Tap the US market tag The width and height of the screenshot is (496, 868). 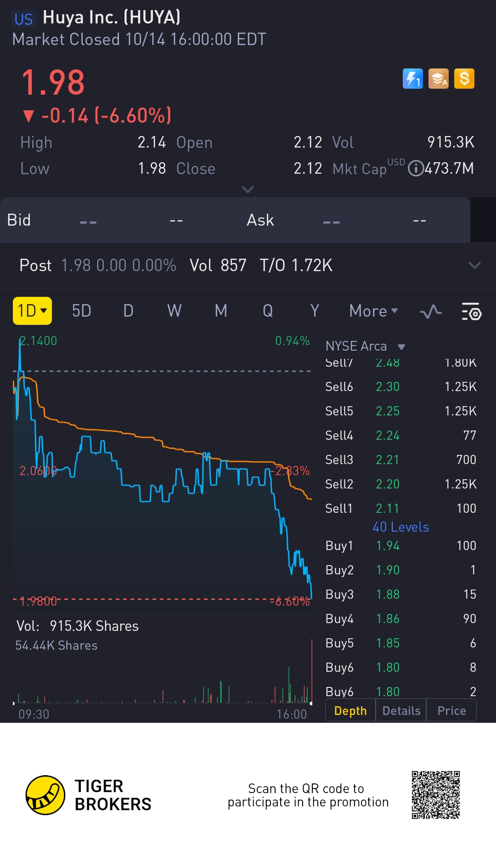click(x=23, y=19)
